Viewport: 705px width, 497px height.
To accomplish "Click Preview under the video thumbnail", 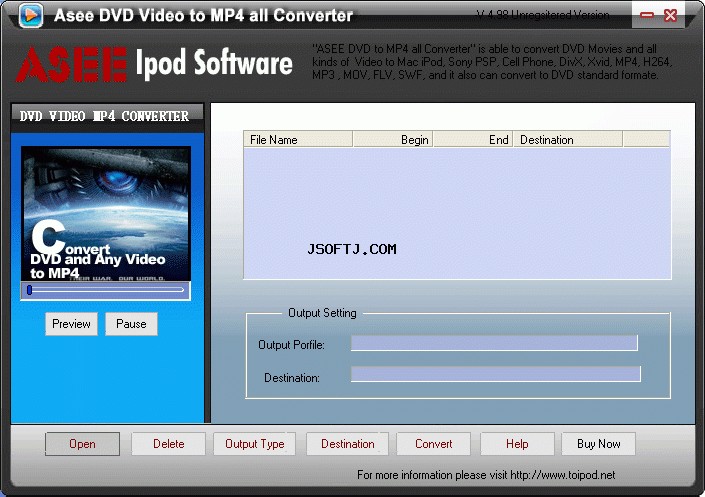I will click(71, 324).
